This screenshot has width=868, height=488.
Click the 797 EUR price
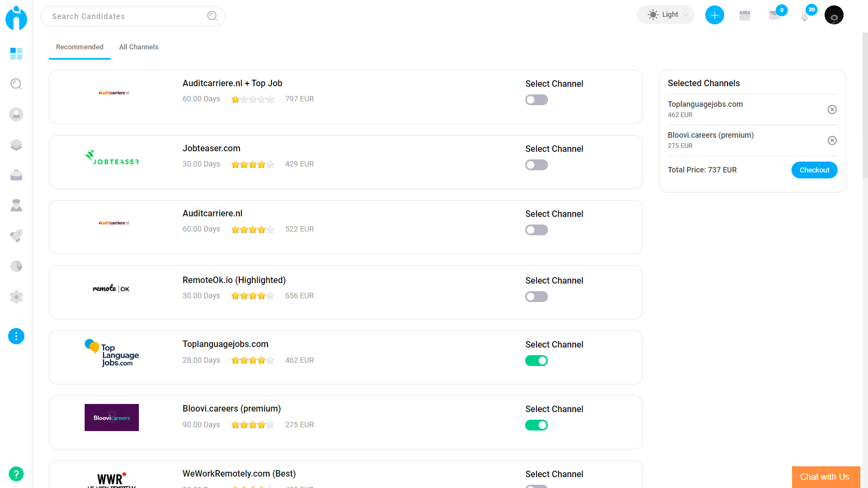click(299, 99)
